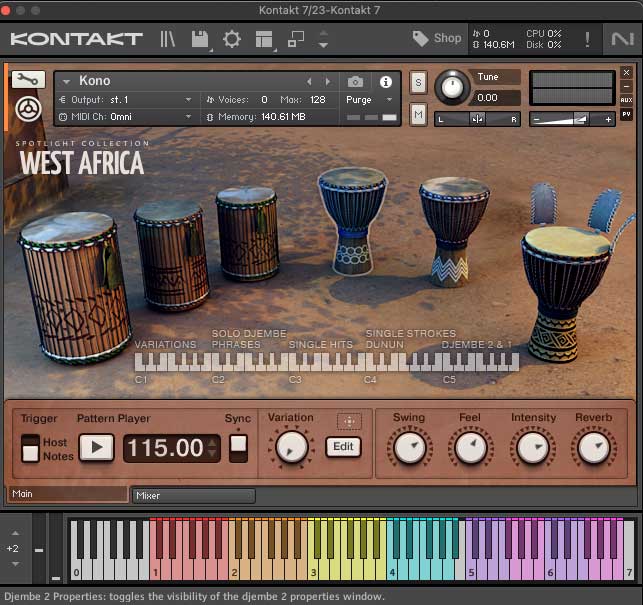Click the pitch bend wheel strip

39,548
